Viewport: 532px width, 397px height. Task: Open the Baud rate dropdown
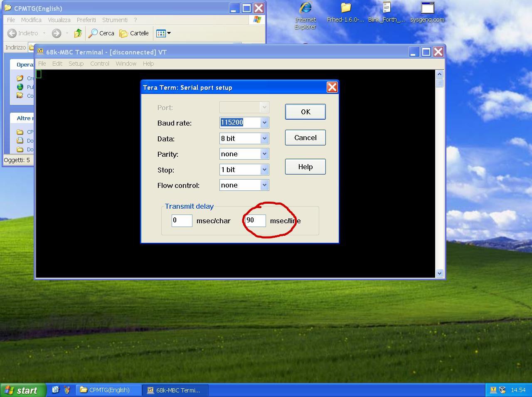264,123
